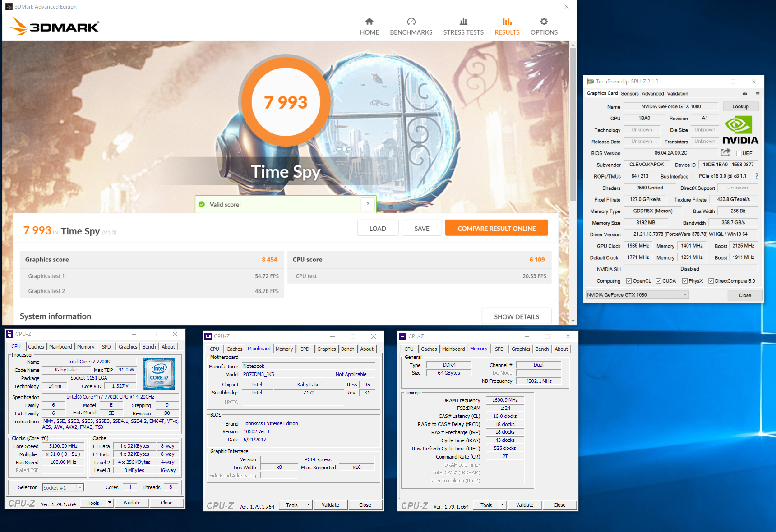Go to the HOME section in 3DMark
Viewport: 776px width, 532px height.
pyautogui.click(x=369, y=27)
